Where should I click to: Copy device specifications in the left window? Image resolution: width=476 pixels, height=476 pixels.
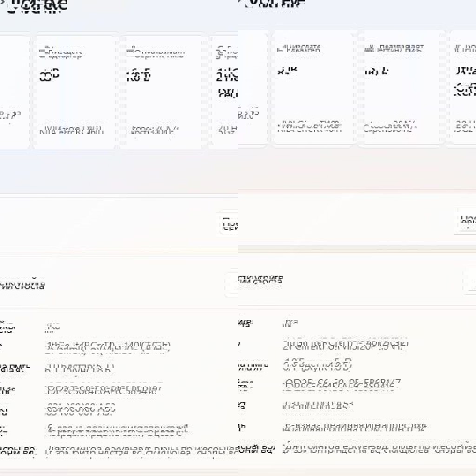230,224
